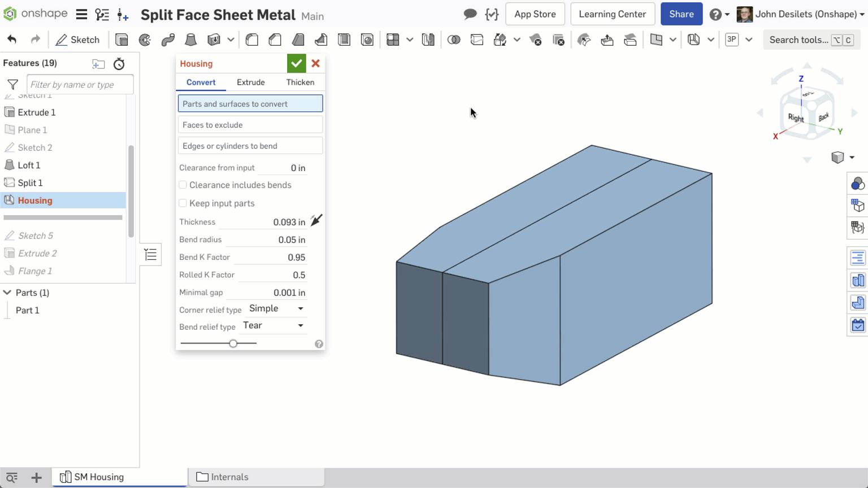Open the Corner relief type dropdown
The width and height of the screenshot is (868, 488).
coord(277,309)
